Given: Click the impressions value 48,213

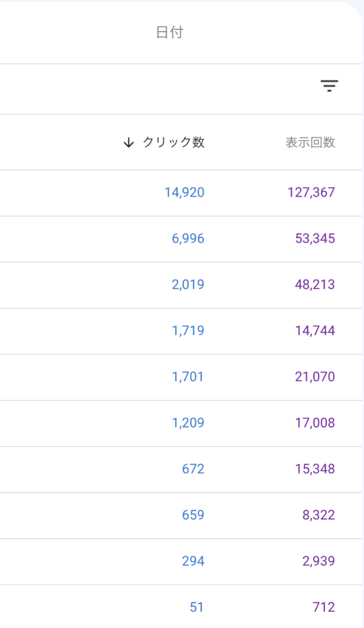Looking at the screenshot, I should coord(315,284).
